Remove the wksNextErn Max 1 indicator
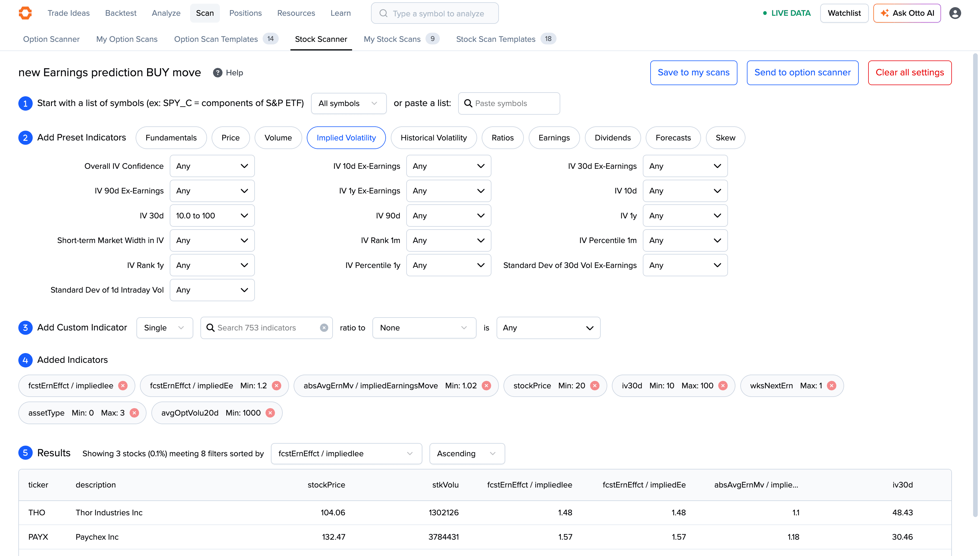 831,386
